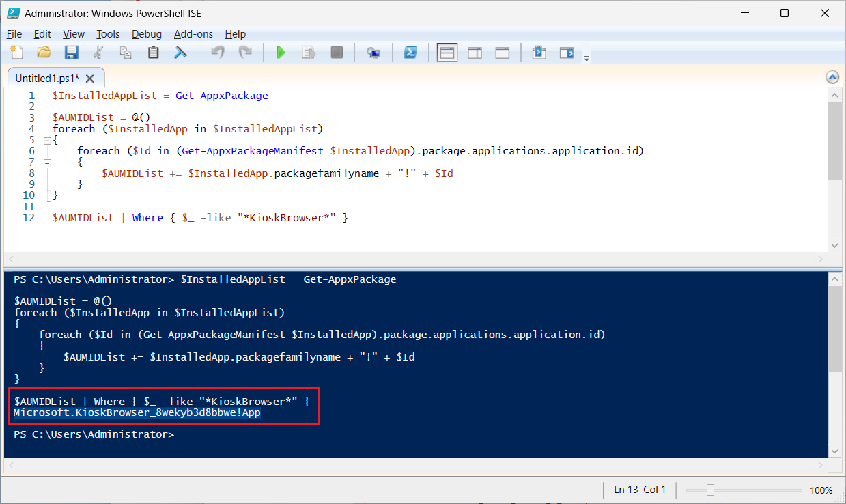Image resolution: width=846 pixels, height=504 pixels.
Task: Click the PowerShell ISE title bar app icon
Action: point(13,13)
